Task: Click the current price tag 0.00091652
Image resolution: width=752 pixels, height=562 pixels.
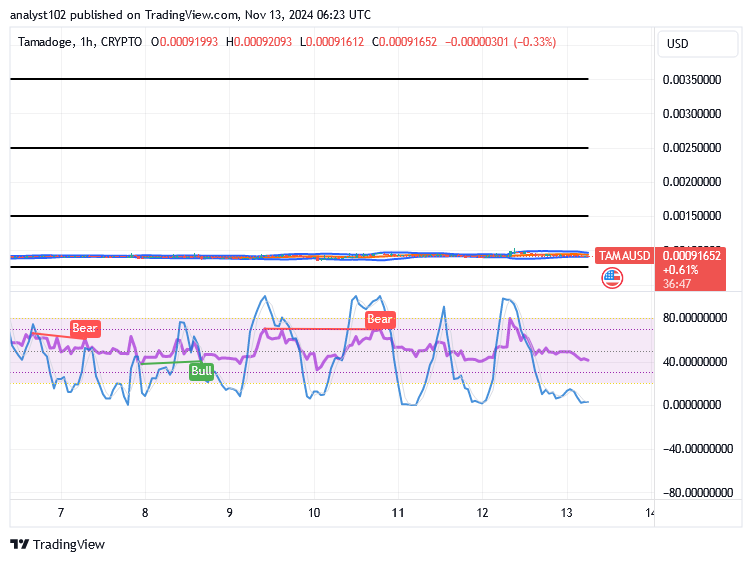Action: 691,269
